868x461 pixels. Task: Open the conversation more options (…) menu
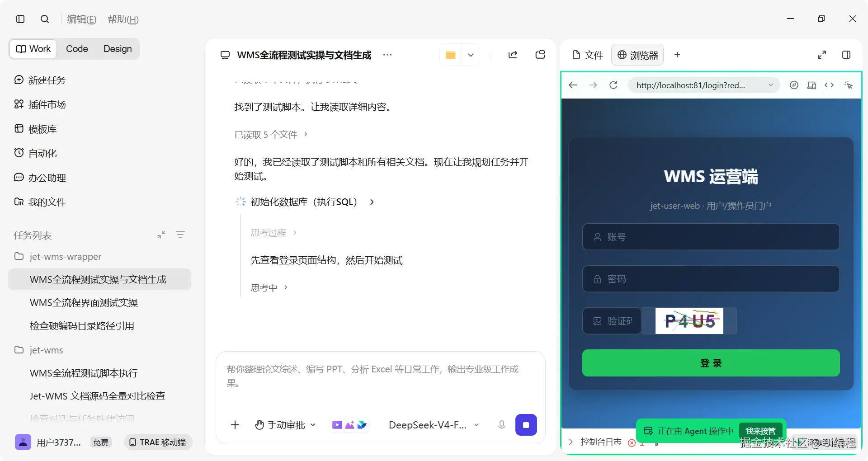387,55
